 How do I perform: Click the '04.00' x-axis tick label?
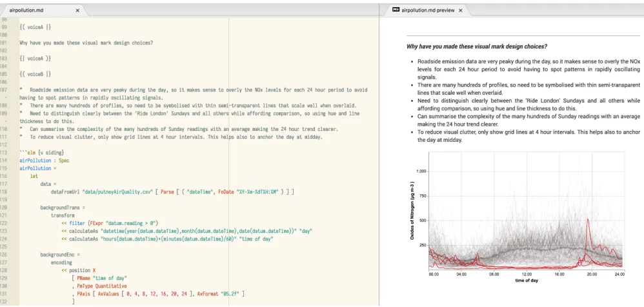tap(461, 274)
